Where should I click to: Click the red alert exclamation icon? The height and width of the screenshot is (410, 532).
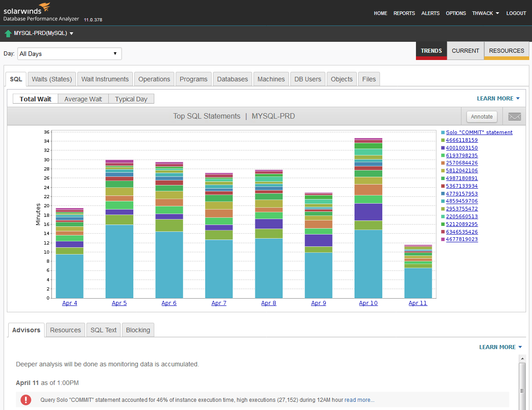coord(26,400)
